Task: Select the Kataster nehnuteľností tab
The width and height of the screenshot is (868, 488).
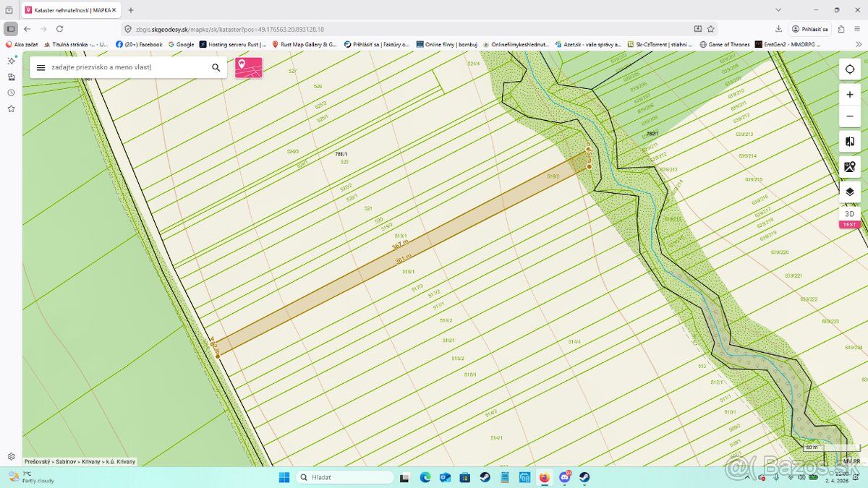Action: pyautogui.click(x=71, y=10)
